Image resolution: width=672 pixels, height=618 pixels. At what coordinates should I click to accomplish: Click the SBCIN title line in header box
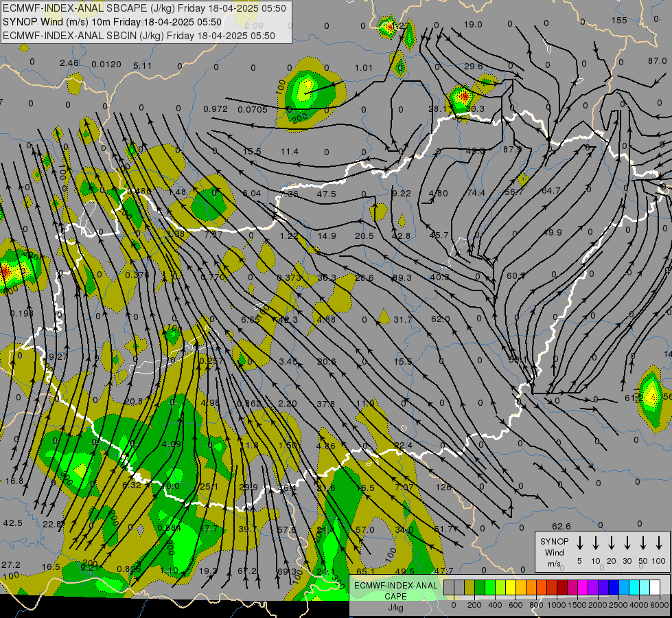[x=139, y=36]
